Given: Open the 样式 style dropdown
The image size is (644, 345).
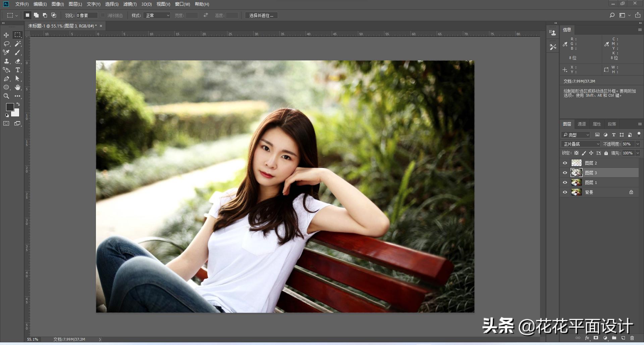Looking at the screenshot, I should (x=157, y=15).
